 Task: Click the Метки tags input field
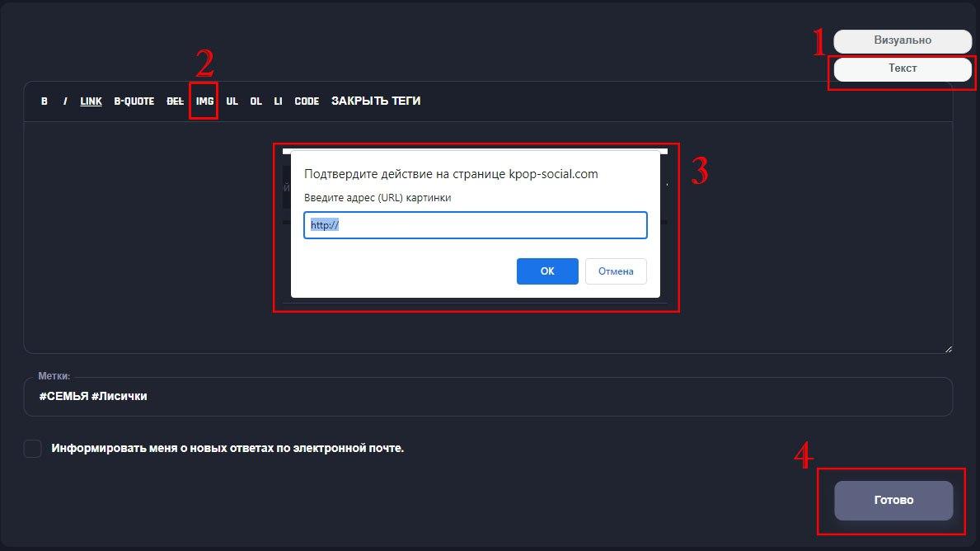pos(488,397)
